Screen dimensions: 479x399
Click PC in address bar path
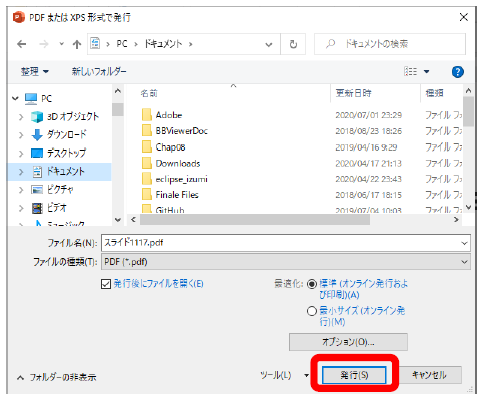pyautogui.click(x=122, y=44)
